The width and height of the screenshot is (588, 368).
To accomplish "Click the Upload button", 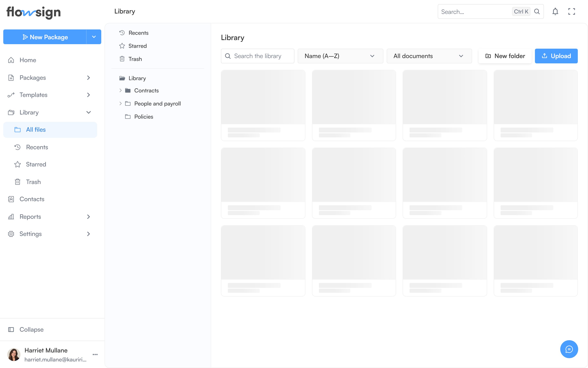I will tap(556, 56).
